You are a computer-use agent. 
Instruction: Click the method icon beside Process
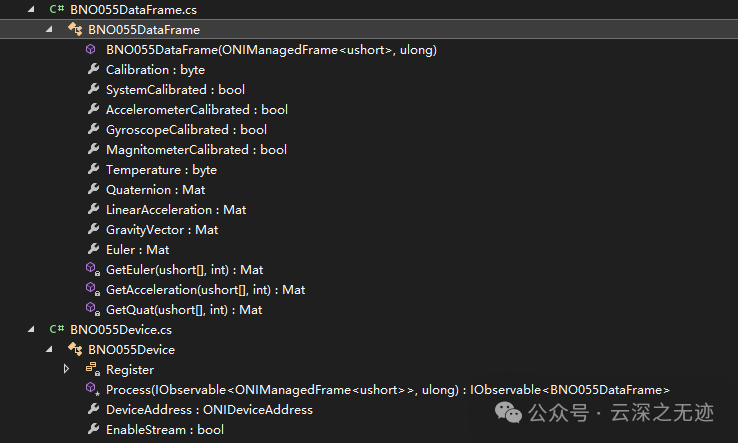93,389
